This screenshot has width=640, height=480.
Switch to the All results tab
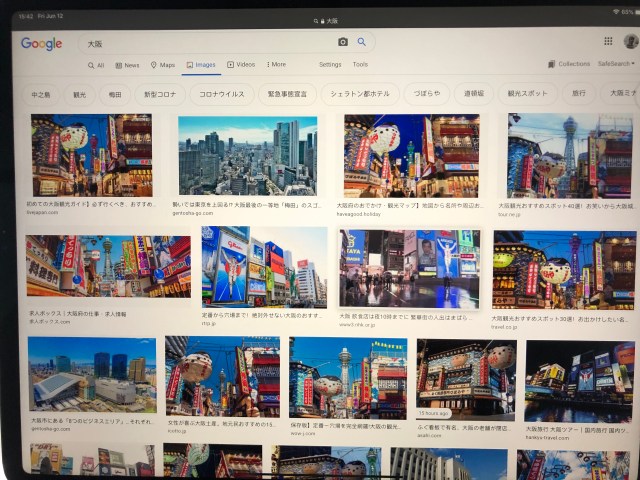[96, 65]
